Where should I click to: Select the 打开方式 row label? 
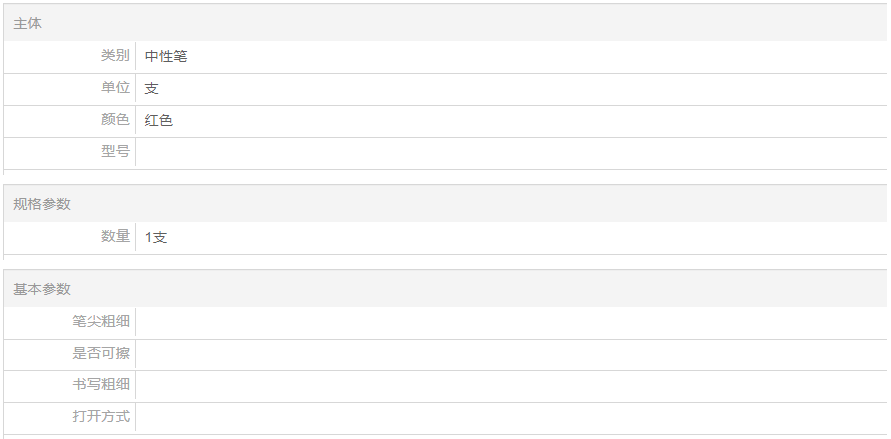click(101, 417)
